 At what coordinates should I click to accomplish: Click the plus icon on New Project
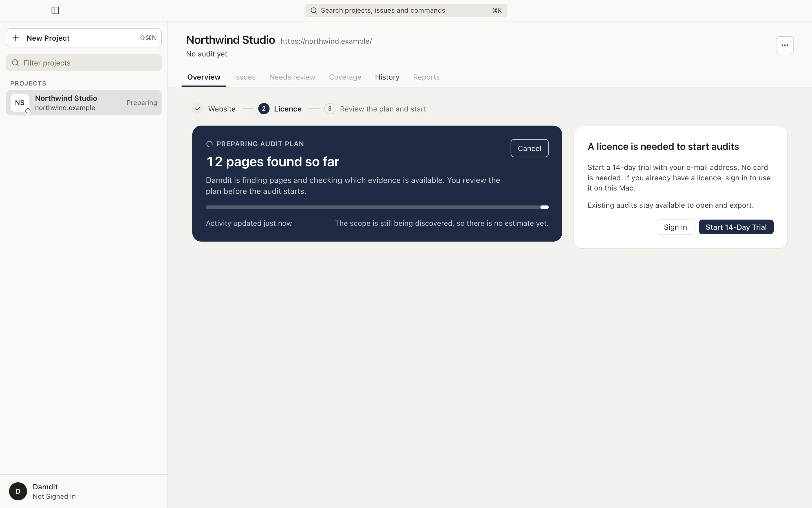[16, 38]
